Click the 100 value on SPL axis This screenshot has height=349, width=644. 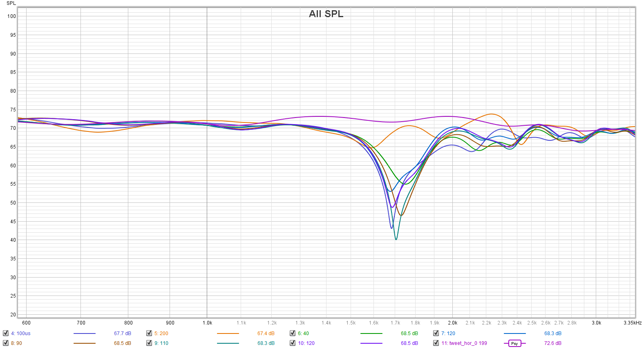(x=11, y=16)
